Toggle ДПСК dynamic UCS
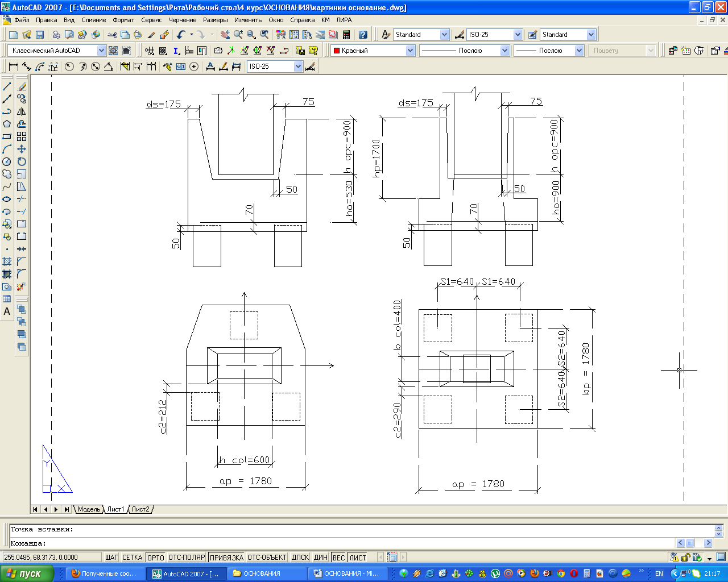The height and width of the screenshot is (582, 728). (x=300, y=558)
